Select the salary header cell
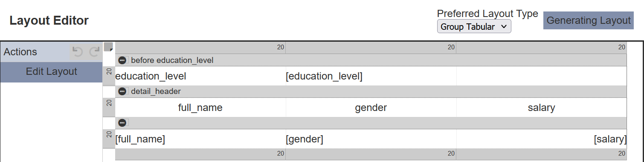Screen dimensions: 644x162 [x=542, y=108]
